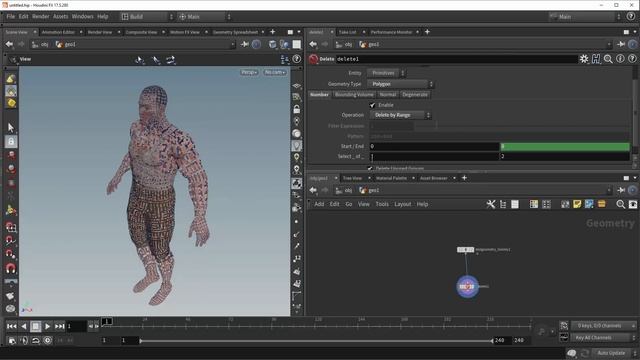Select the arrow Select tool in viewport toolbar
This screenshot has height=360, width=640.
coord(11,127)
